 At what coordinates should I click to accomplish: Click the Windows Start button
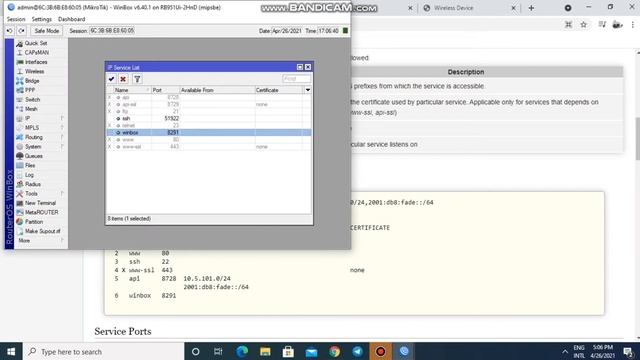tap(11, 351)
